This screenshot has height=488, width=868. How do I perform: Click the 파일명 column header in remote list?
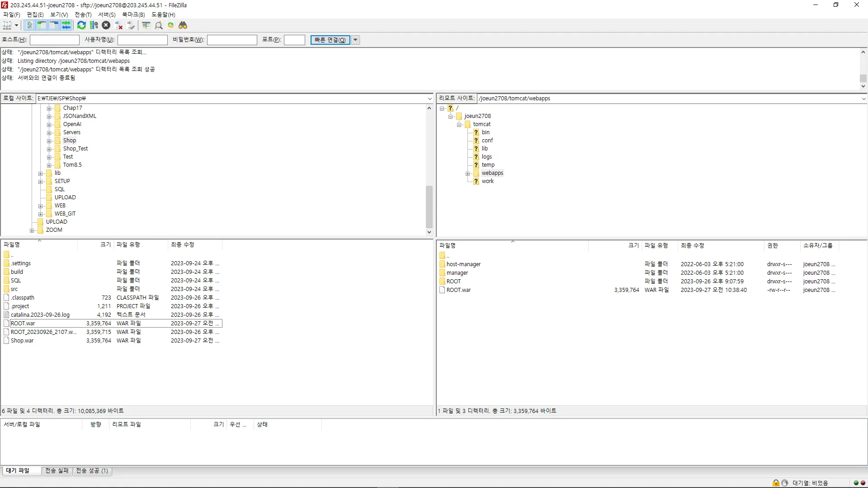(448, 245)
